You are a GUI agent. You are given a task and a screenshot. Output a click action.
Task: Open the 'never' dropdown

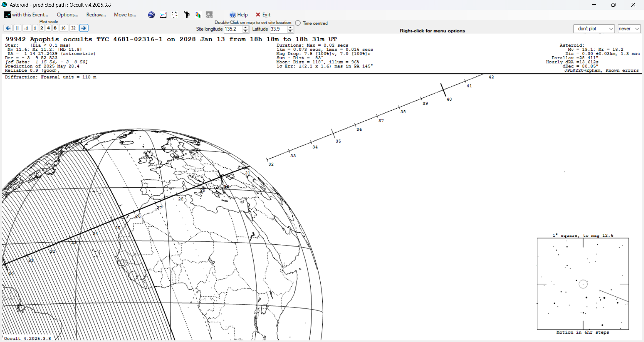(x=629, y=29)
